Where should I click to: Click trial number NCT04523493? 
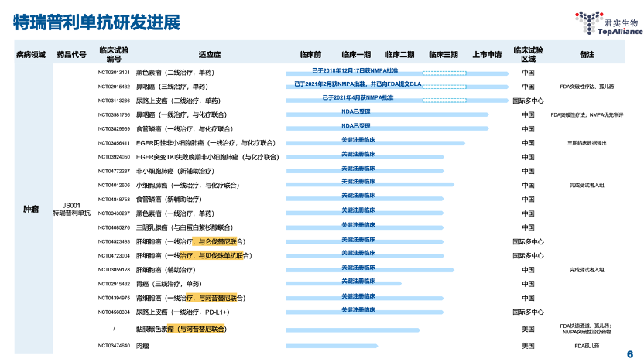[114, 242]
